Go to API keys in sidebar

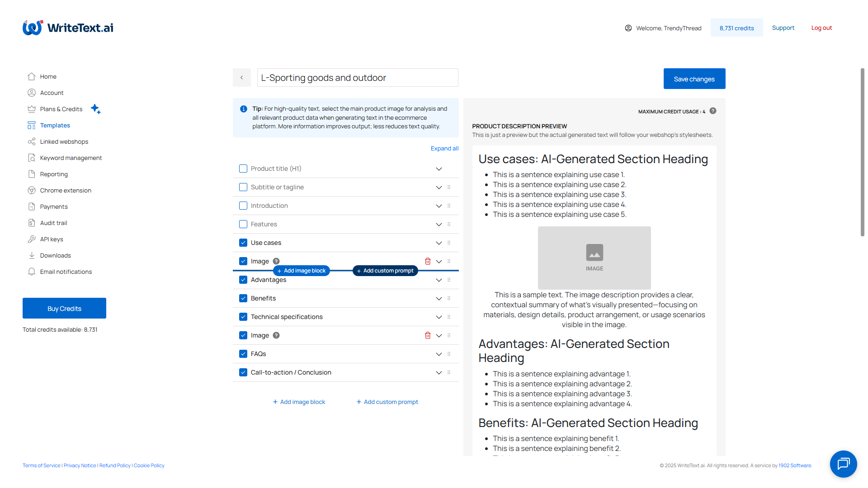tap(51, 239)
